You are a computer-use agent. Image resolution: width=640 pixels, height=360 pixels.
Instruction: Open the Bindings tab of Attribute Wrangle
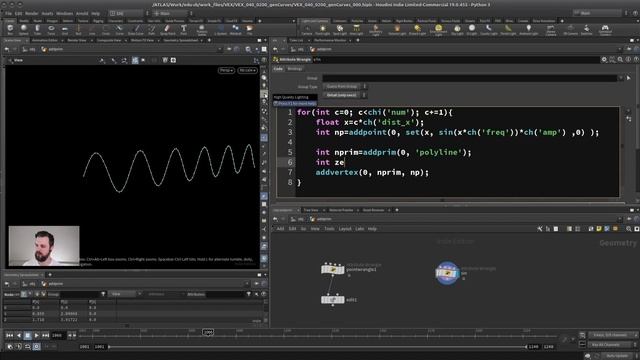[295, 69]
